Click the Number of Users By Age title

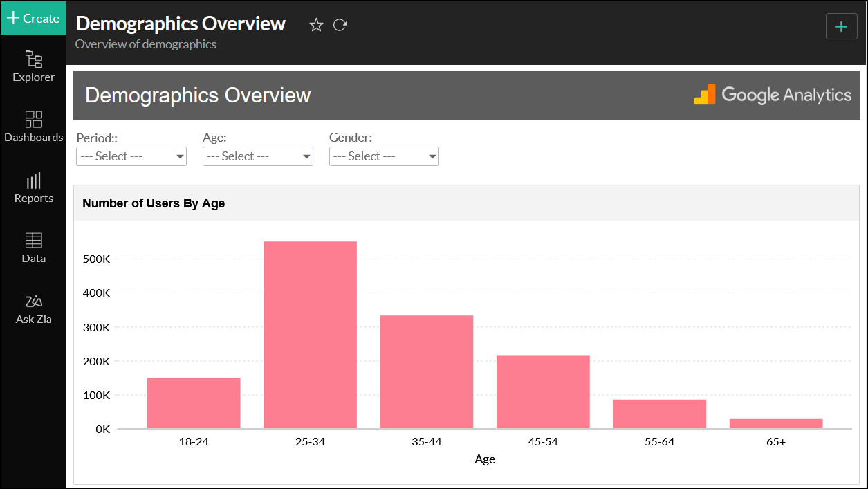[x=154, y=203]
